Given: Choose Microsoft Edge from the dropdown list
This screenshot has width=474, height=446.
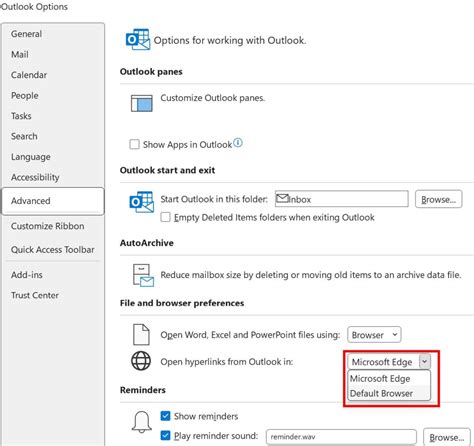Looking at the screenshot, I should coord(389,379).
